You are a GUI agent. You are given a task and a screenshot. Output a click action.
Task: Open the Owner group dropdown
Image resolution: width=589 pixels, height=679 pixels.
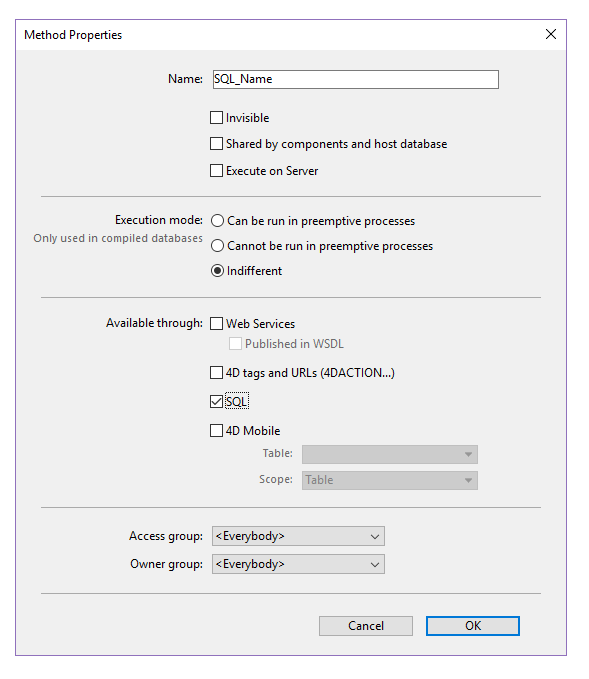(x=298, y=564)
